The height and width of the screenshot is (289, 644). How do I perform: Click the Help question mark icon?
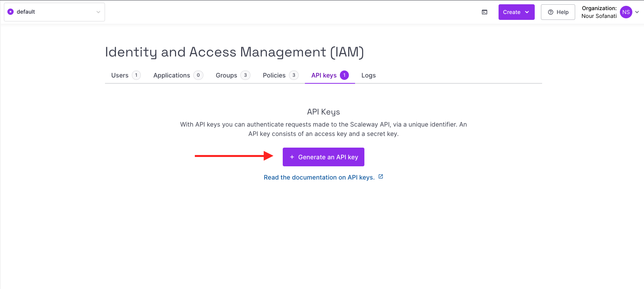tap(549, 12)
